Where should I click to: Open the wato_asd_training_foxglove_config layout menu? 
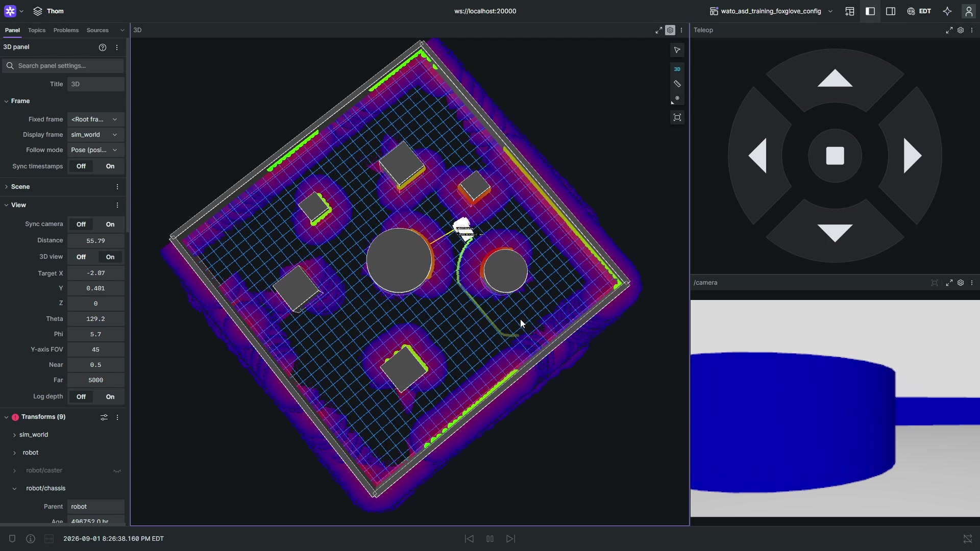pyautogui.click(x=771, y=11)
